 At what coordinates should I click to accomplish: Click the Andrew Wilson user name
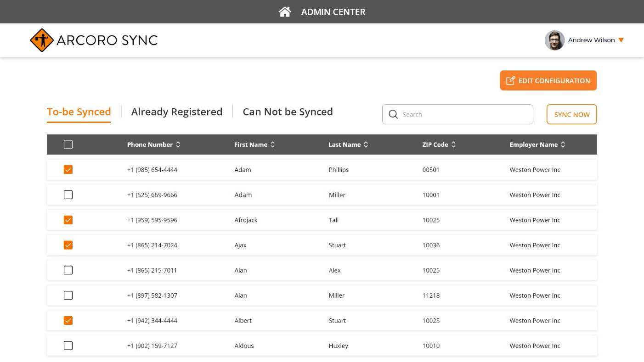click(591, 40)
